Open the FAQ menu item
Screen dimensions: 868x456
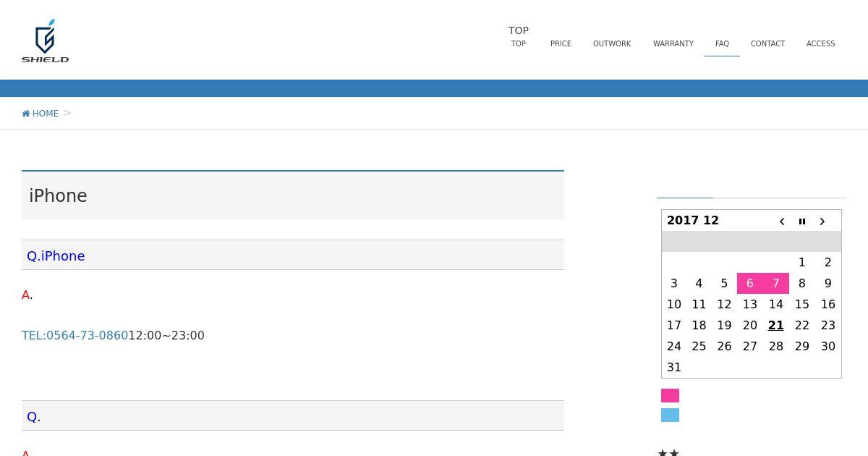point(722,43)
